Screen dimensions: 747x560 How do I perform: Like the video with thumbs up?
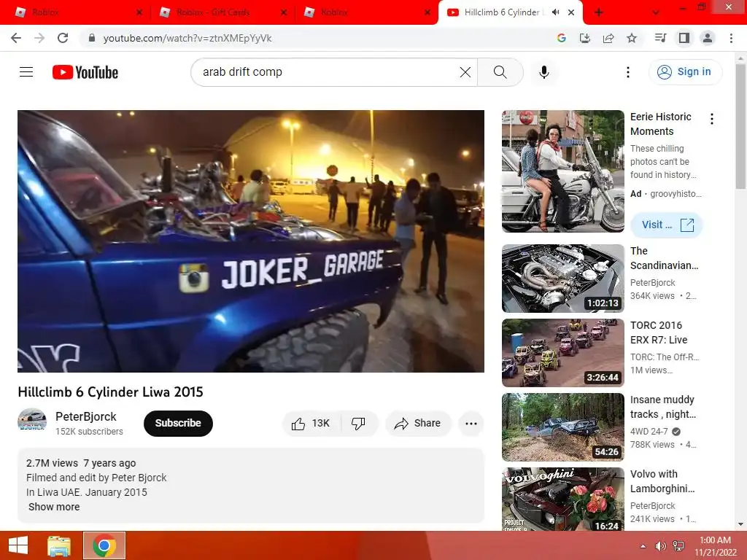(311, 424)
